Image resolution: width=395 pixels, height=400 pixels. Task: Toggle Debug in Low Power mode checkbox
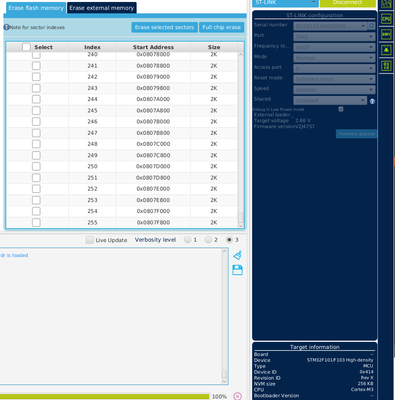click(x=341, y=109)
